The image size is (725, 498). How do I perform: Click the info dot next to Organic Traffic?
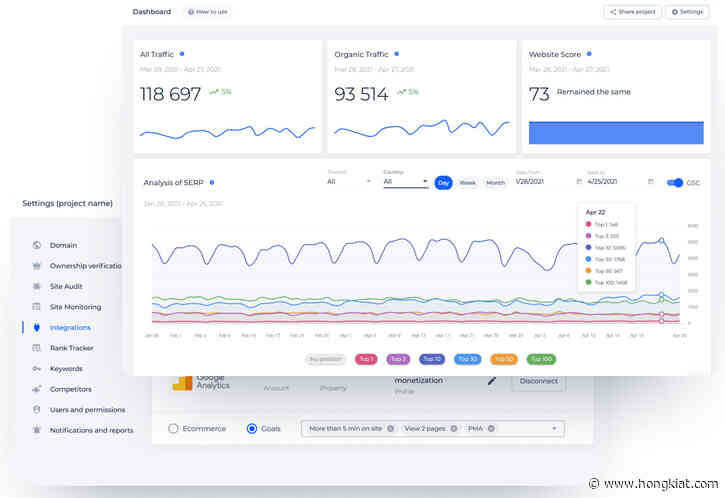[396, 54]
